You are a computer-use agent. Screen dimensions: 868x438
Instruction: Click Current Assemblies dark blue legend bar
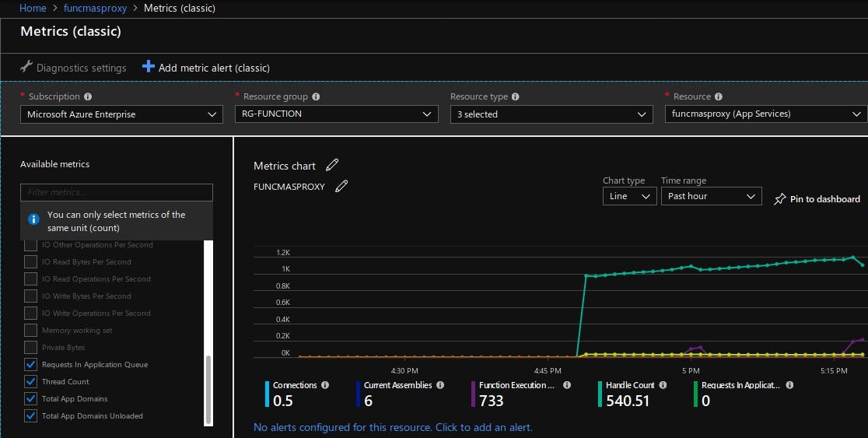358,394
